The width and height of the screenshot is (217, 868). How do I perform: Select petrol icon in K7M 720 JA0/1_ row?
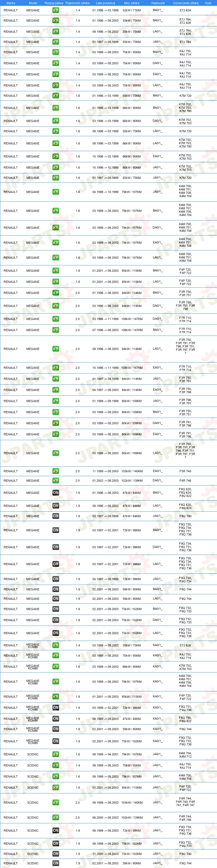click(x=55, y=177)
